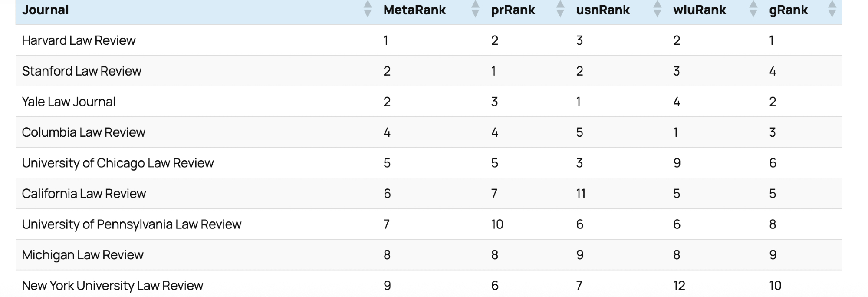This screenshot has height=297, width=868.
Task: Select the gRank column header label
Action: 788,10
